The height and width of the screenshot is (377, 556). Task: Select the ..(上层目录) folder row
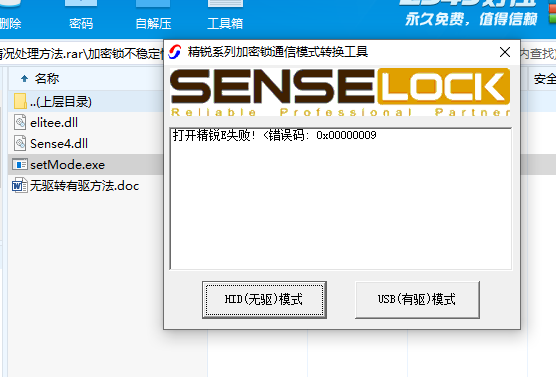coord(86,102)
